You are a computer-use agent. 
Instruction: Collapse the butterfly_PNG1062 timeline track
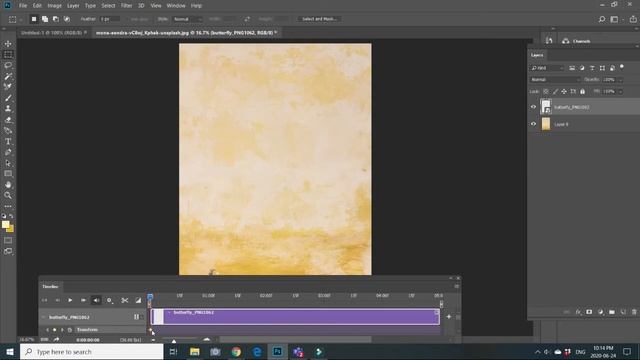tap(43, 317)
